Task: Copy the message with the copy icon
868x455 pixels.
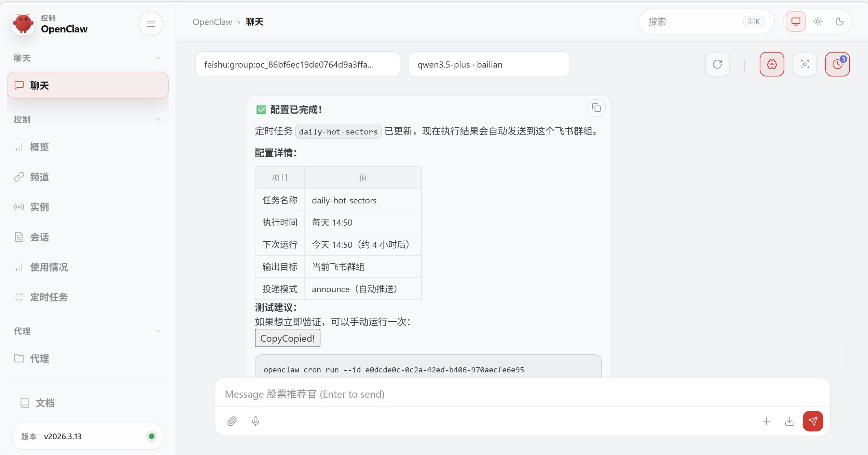Action: pyautogui.click(x=596, y=108)
